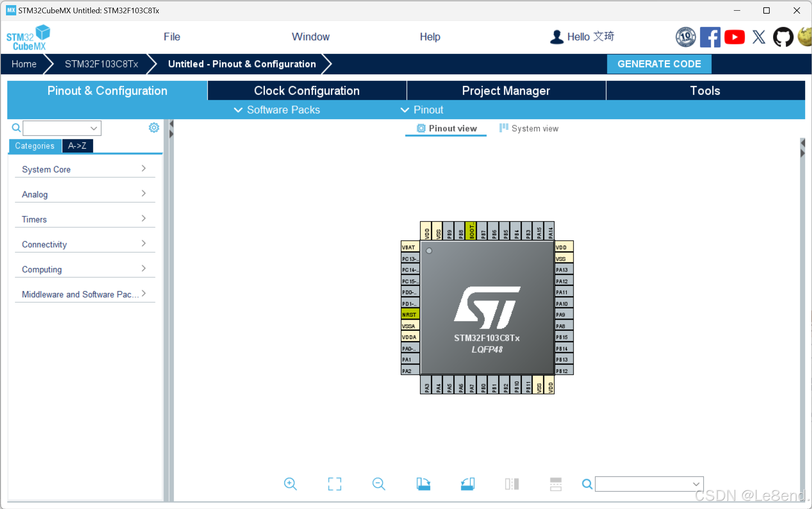
Task: Select the Pinout view tab
Action: [446, 128]
